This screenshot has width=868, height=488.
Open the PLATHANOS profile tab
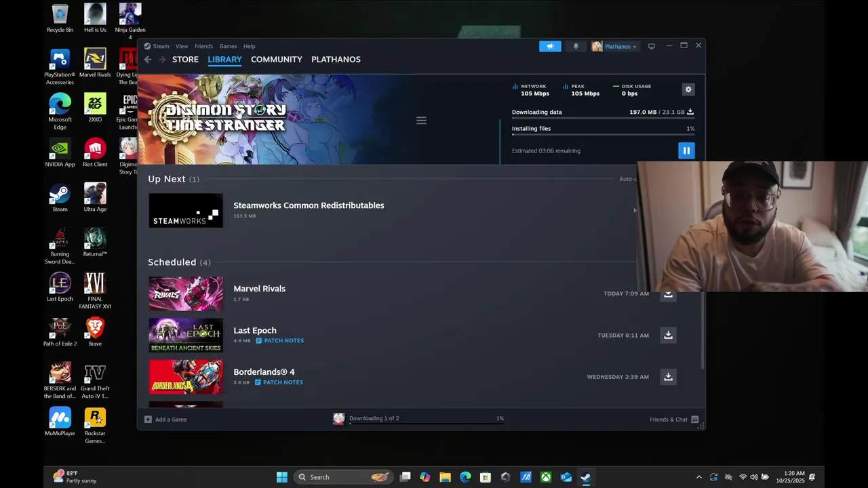click(336, 60)
